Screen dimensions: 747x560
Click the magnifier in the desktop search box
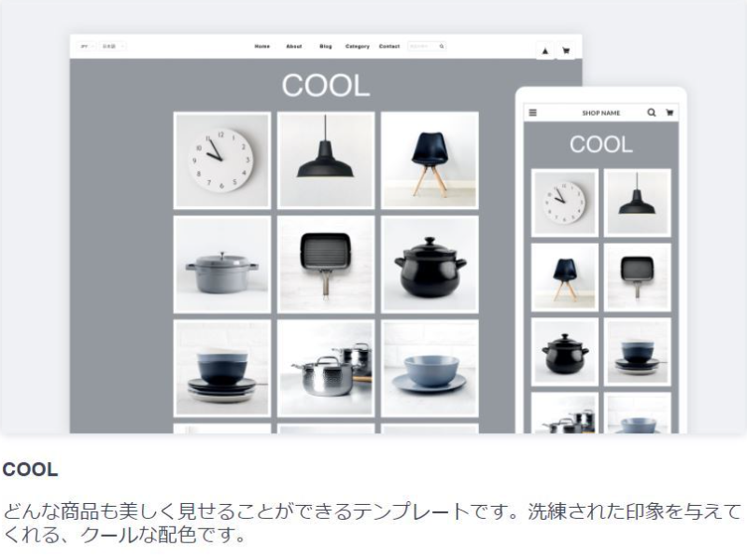point(442,46)
